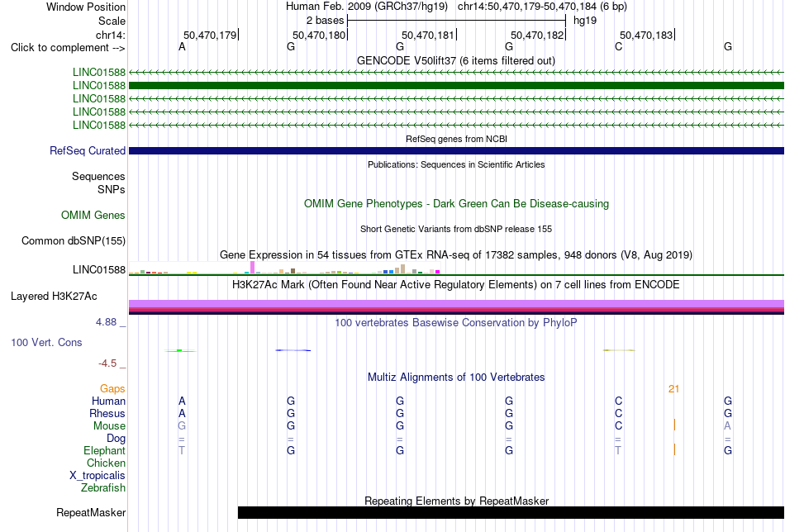Click Human Feb. 2009 (GRCh37/hg19) assembly text
785x532 pixels.
tap(366, 7)
